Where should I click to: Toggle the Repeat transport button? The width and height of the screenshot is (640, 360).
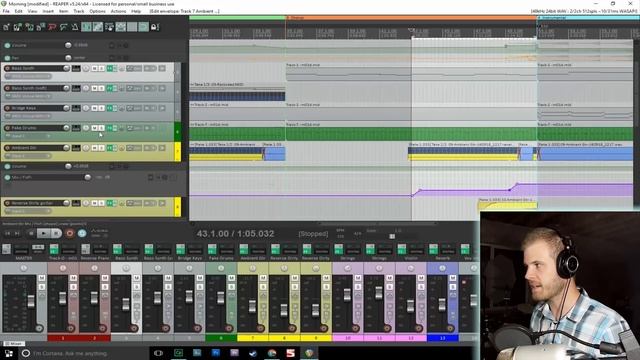(x=82, y=233)
